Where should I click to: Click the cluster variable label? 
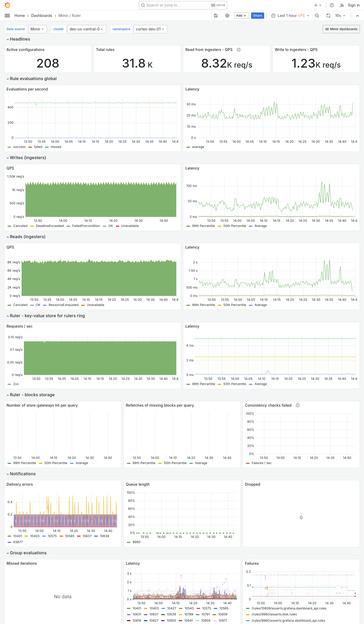click(58, 29)
